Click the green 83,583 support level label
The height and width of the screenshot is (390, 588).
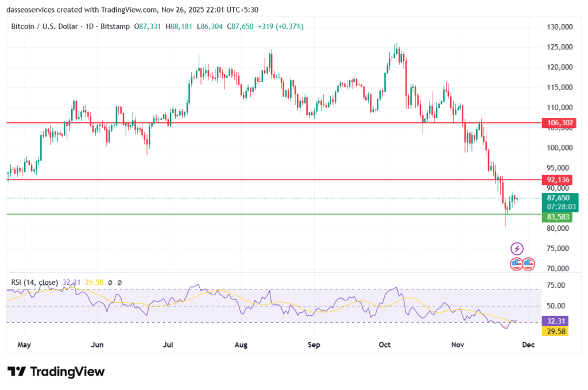(557, 217)
